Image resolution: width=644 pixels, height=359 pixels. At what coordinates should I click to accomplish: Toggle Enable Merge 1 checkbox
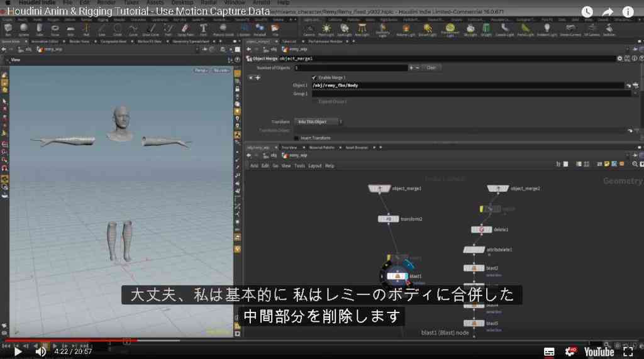tap(314, 77)
